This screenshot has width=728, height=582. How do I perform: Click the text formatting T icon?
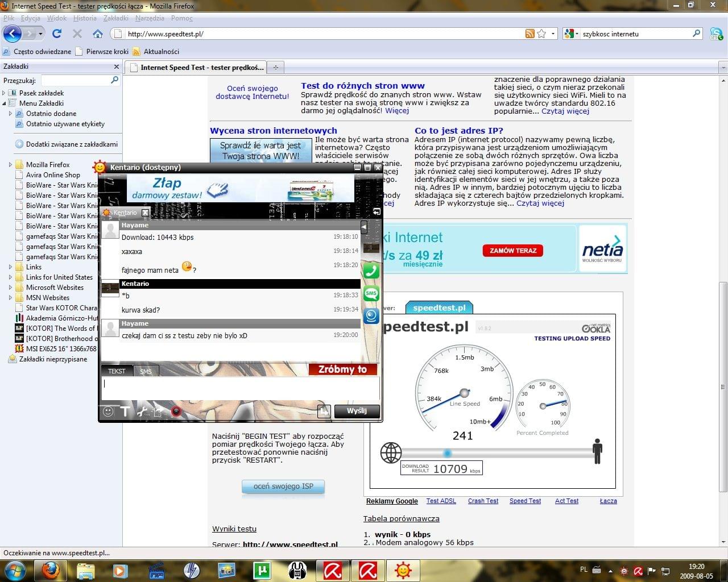tap(125, 411)
